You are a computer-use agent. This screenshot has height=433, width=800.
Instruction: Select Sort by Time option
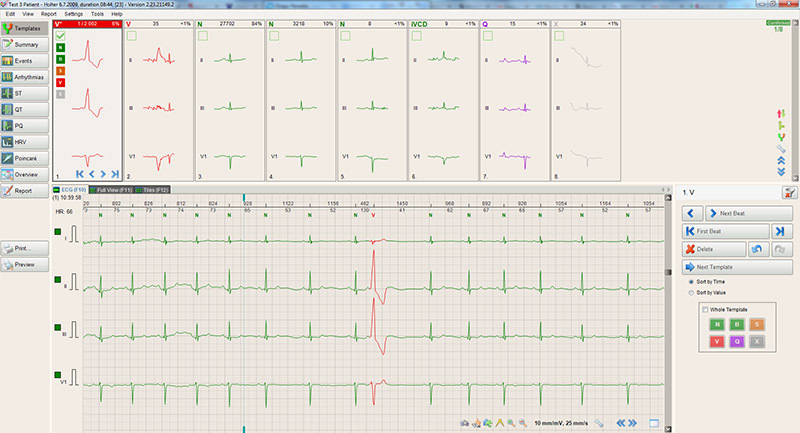[x=691, y=282]
